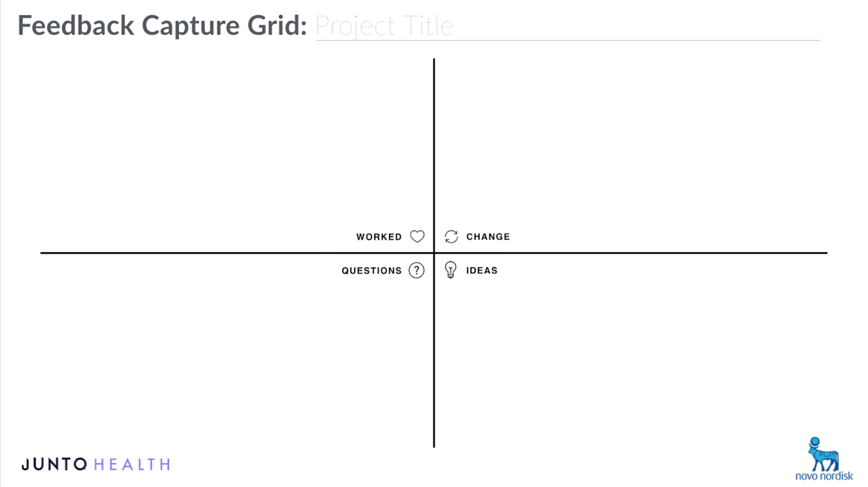This screenshot has height=487, width=868.
Task: Click the question mark circle icon
Action: (417, 271)
